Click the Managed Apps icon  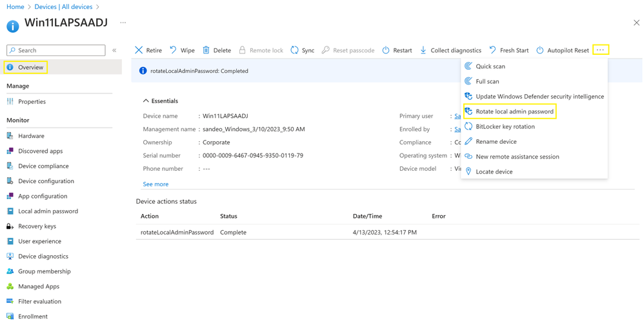(10, 287)
